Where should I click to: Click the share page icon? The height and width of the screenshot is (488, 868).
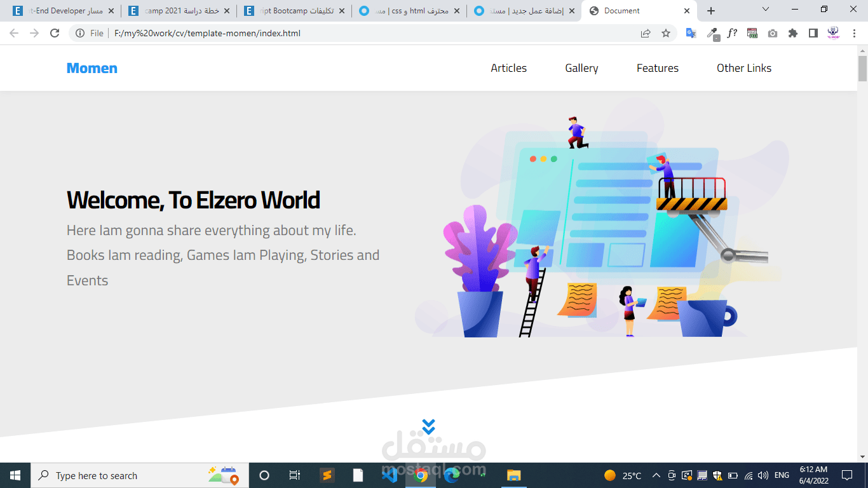646,33
